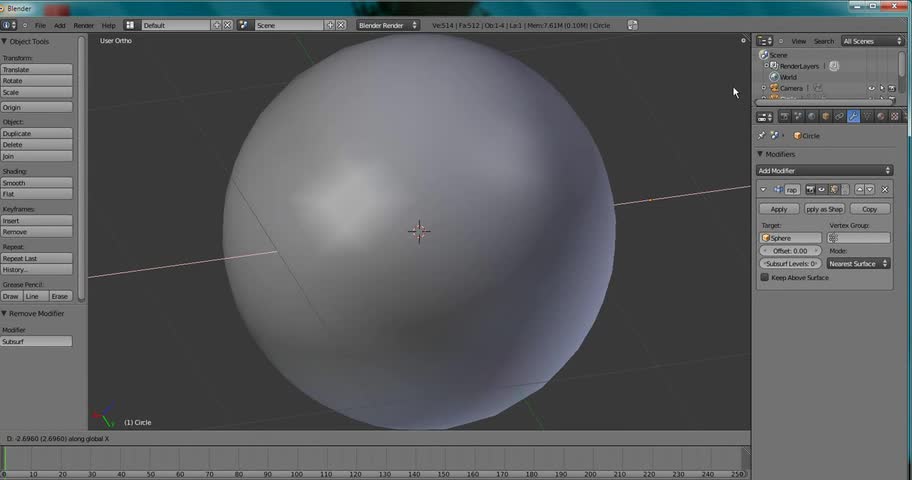The width and height of the screenshot is (912, 480).
Task: Click the Sphere target object field
Action: pos(790,238)
